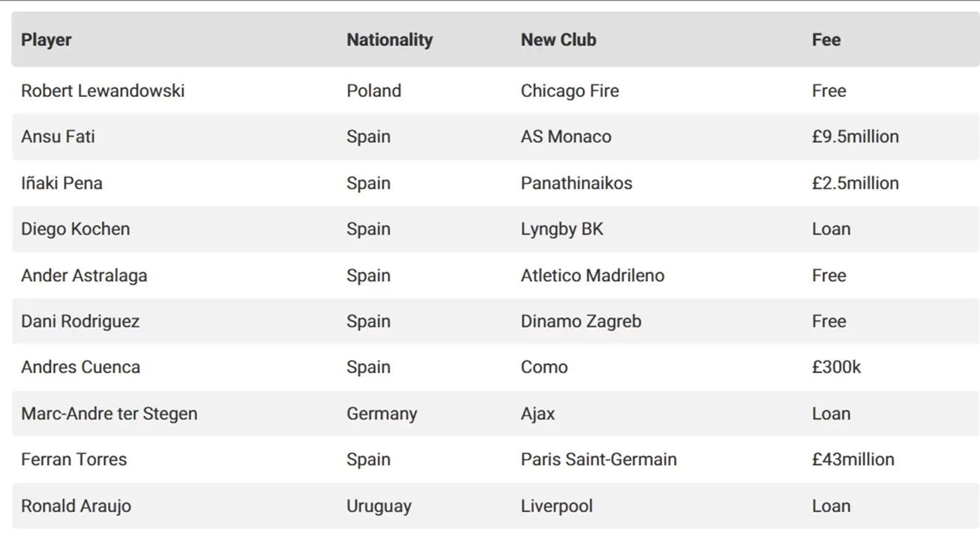Click the Lyngby BK club cell

click(x=562, y=229)
